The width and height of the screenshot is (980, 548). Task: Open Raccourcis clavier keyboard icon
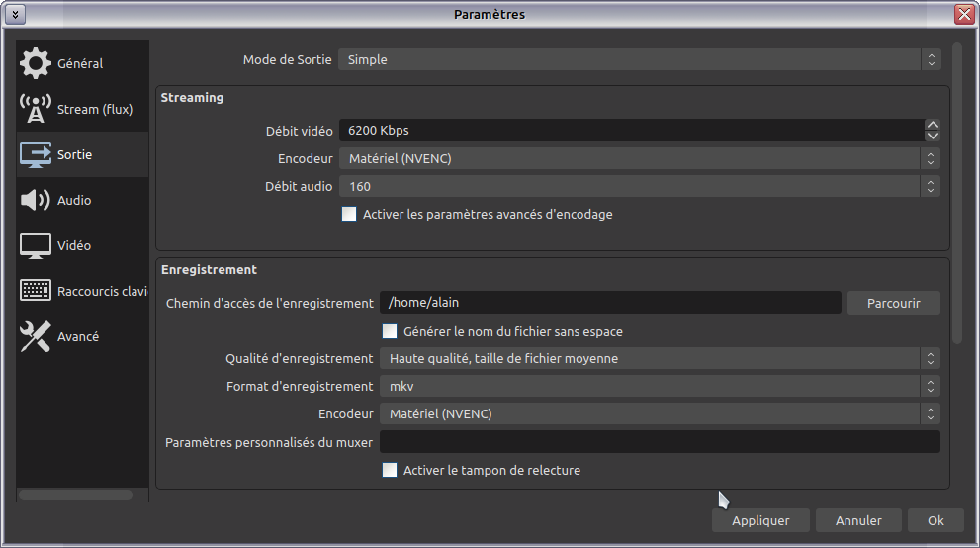pyautogui.click(x=36, y=291)
